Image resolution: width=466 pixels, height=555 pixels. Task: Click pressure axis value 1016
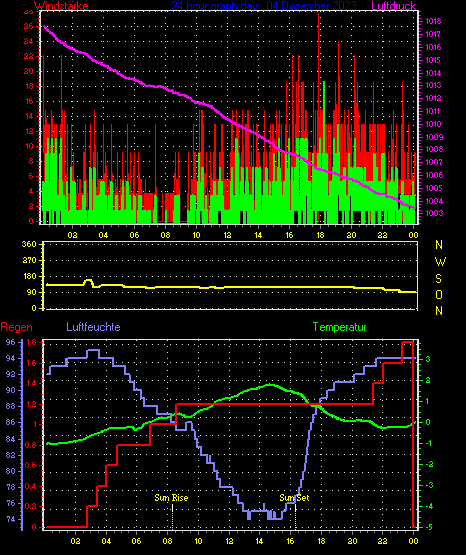[x=433, y=47]
